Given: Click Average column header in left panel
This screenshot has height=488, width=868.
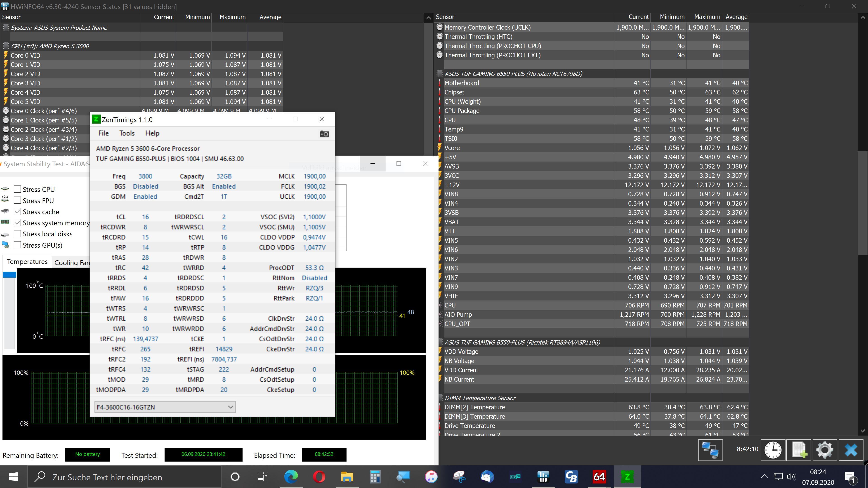Looking at the screenshot, I should [265, 17].
